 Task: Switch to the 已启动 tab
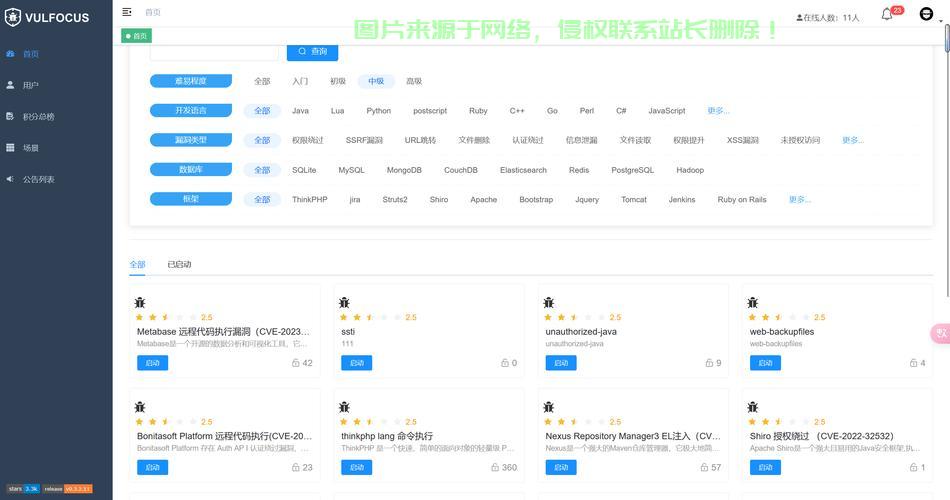pos(179,264)
